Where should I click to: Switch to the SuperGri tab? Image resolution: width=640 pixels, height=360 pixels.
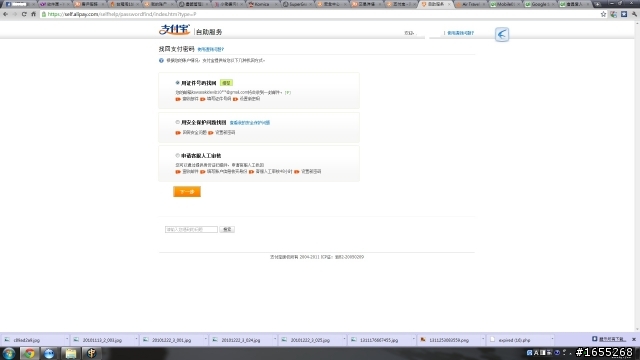(298, 4)
